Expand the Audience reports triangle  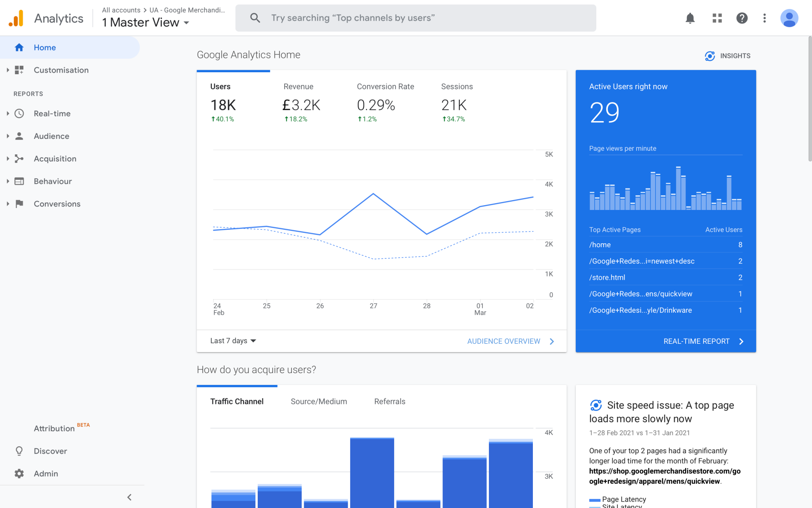pyautogui.click(x=8, y=136)
